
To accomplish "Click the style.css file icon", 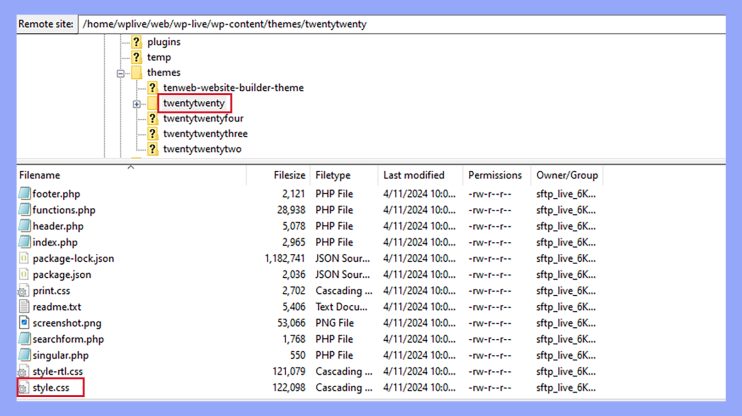I will [25, 387].
